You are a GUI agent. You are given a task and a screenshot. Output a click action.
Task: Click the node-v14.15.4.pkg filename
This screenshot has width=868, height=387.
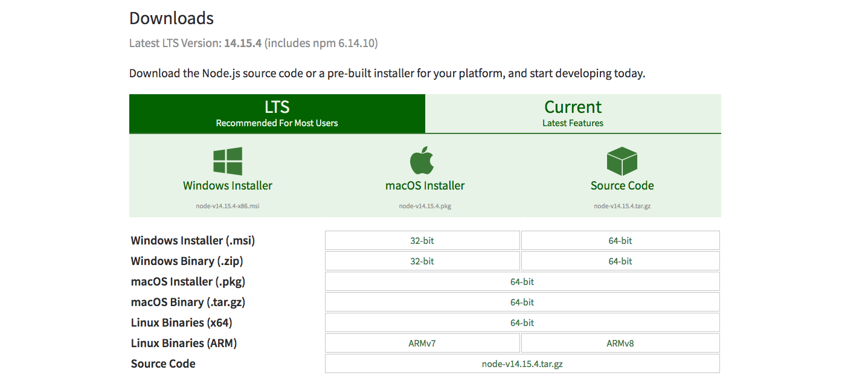pos(425,206)
